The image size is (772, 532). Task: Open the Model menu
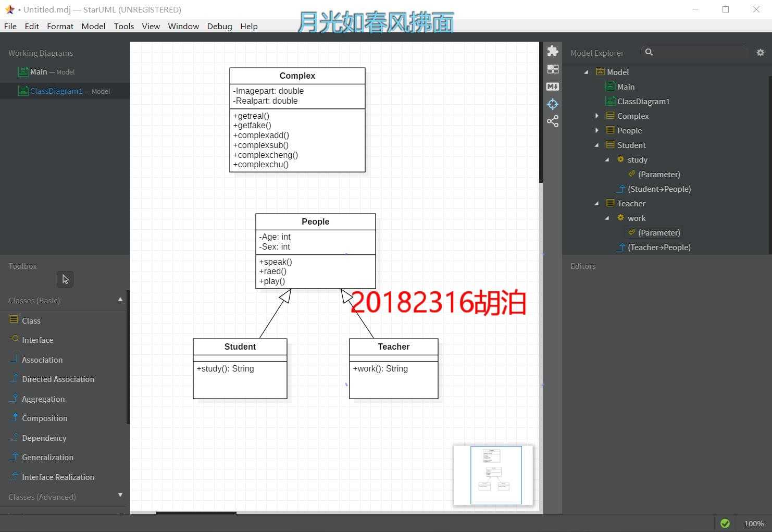point(93,26)
